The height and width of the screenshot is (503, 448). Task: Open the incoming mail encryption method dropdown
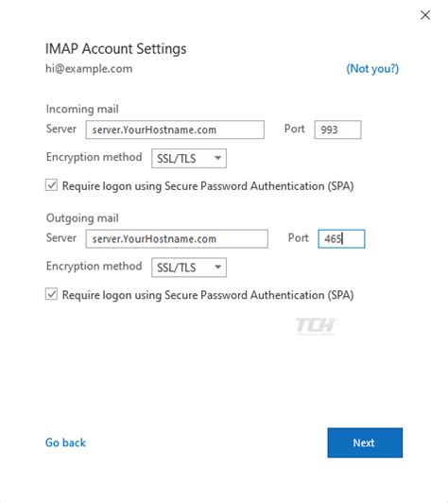pos(189,158)
